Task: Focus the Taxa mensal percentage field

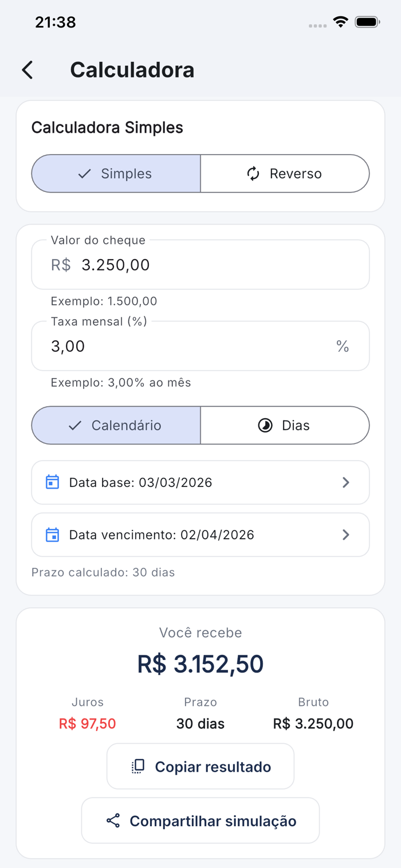Action: [200, 346]
